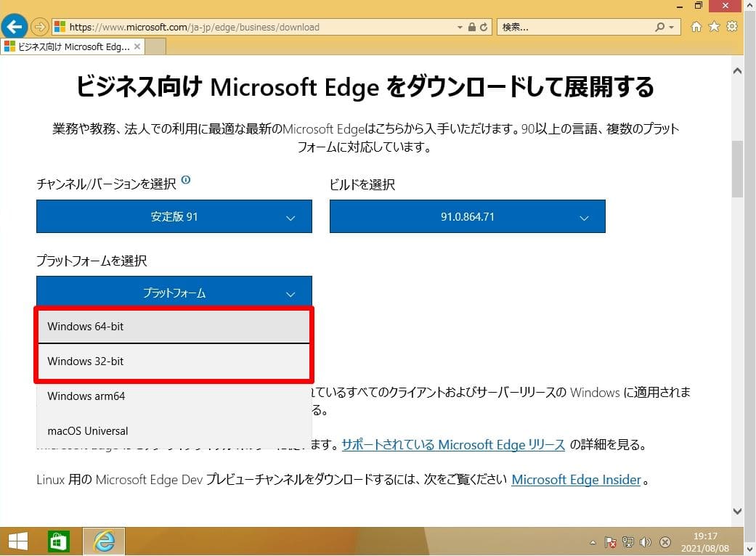Screen dimensions: 756x556
Task: Open the volume speaker icon
Action: click(x=646, y=542)
